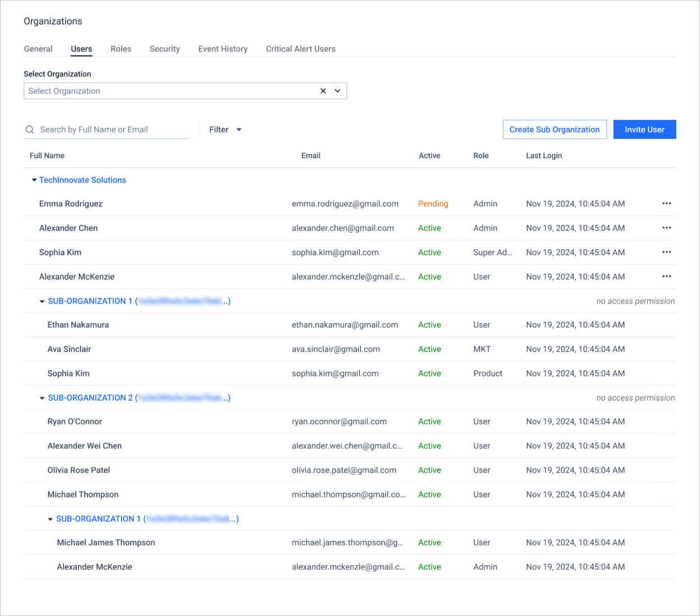Click the search magnifier icon

[30, 130]
